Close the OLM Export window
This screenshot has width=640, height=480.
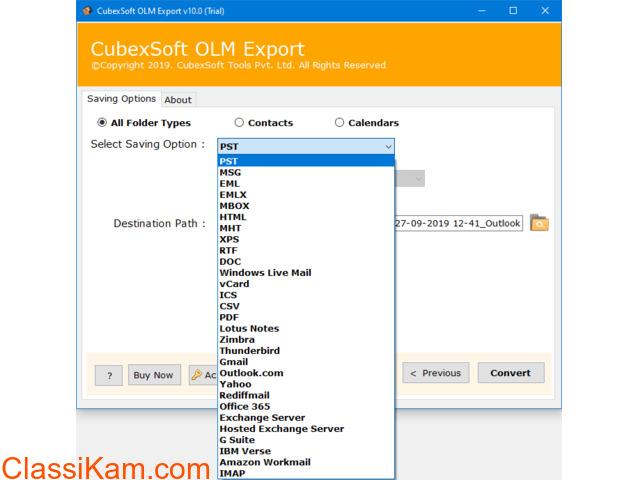pos(545,11)
